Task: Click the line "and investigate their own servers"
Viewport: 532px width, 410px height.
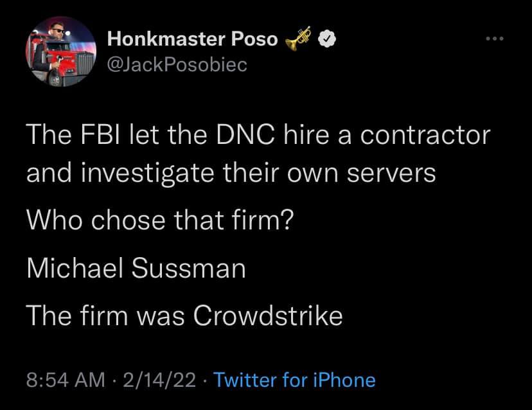Action: coord(231,174)
